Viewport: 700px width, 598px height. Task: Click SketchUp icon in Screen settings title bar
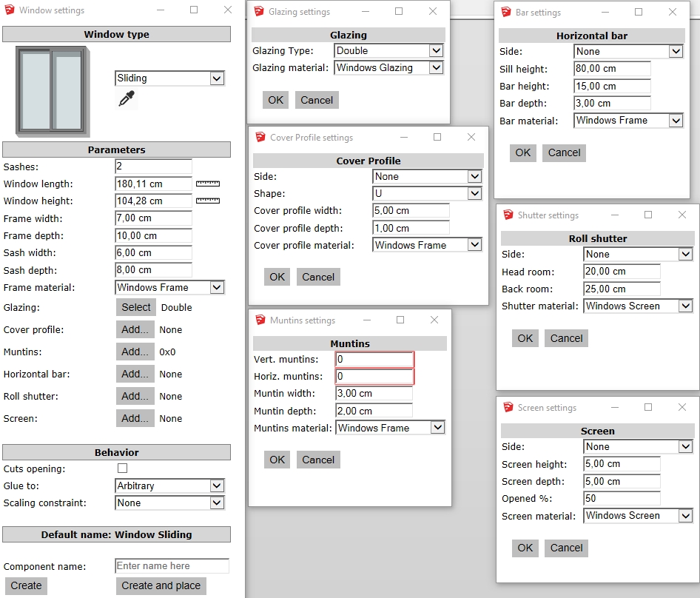[x=508, y=408]
